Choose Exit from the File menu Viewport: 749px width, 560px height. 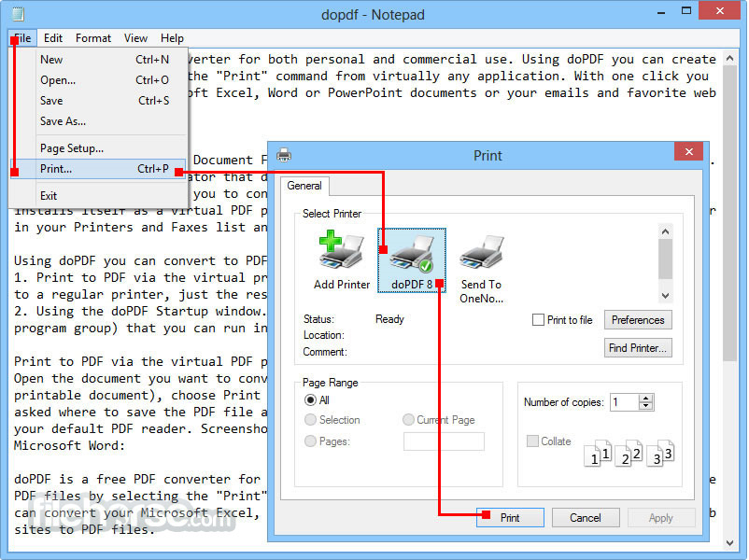98,196
